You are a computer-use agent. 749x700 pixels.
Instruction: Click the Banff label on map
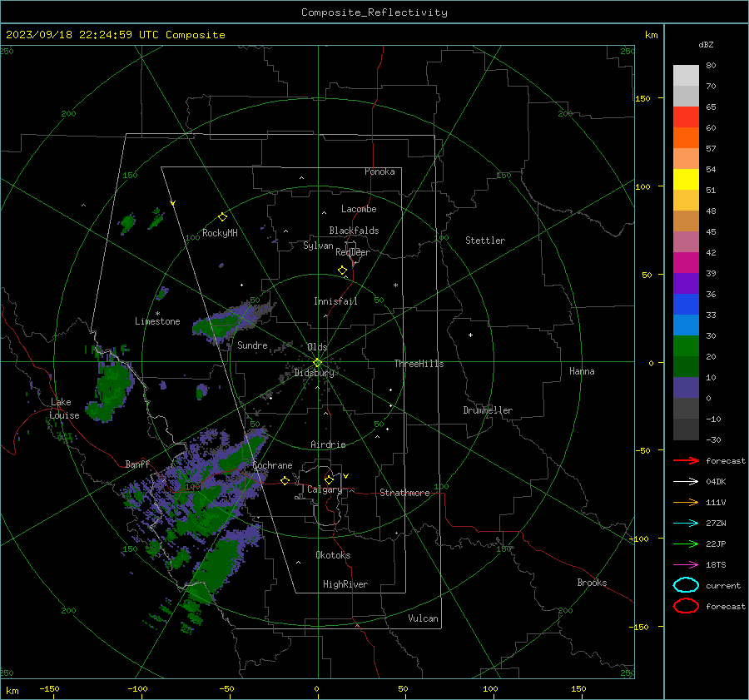click(x=137, y=464)
